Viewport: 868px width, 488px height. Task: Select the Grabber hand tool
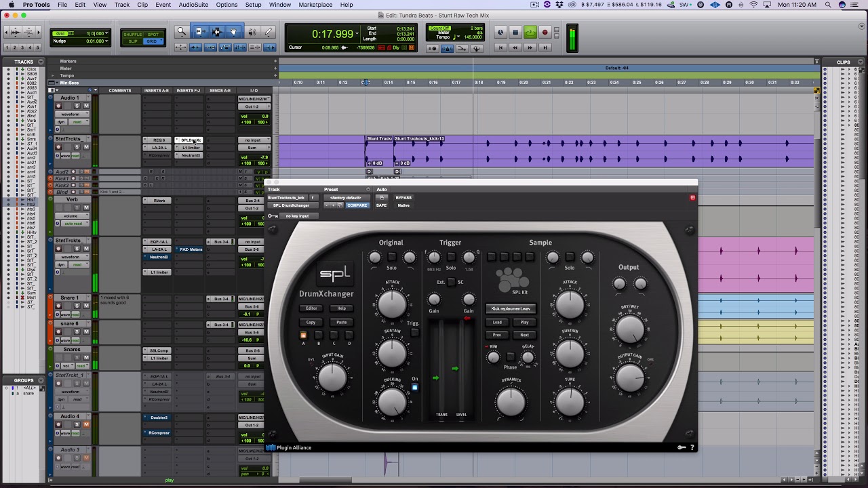click(233, 32)
